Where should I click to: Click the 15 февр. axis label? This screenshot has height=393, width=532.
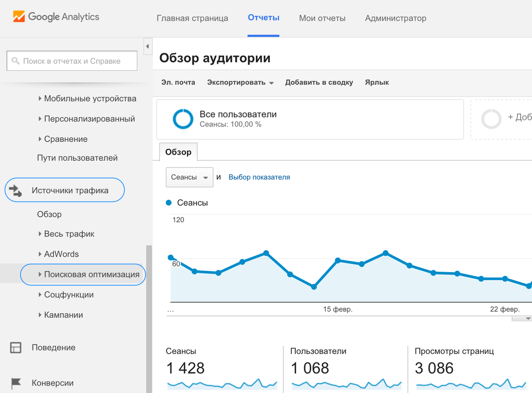(x=338, y=309)
